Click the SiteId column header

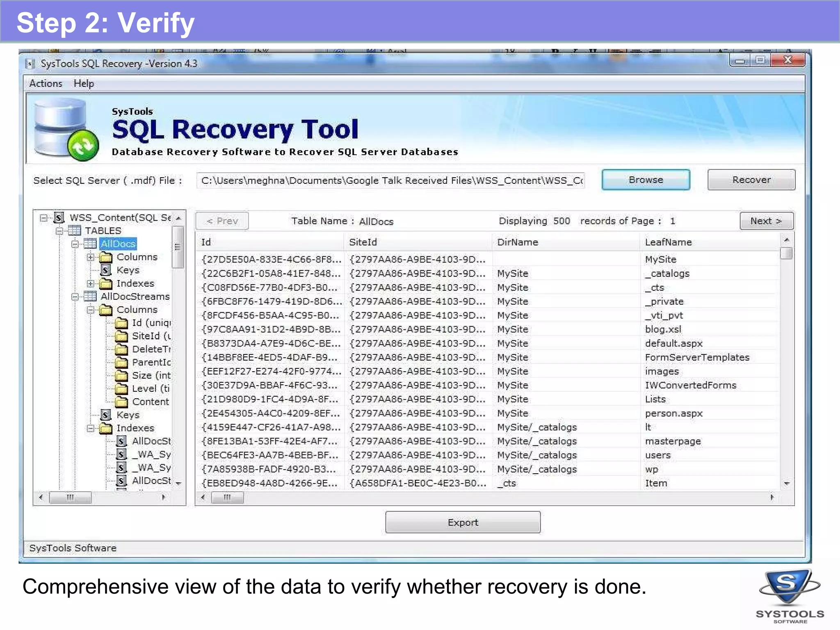pos(418,242)
